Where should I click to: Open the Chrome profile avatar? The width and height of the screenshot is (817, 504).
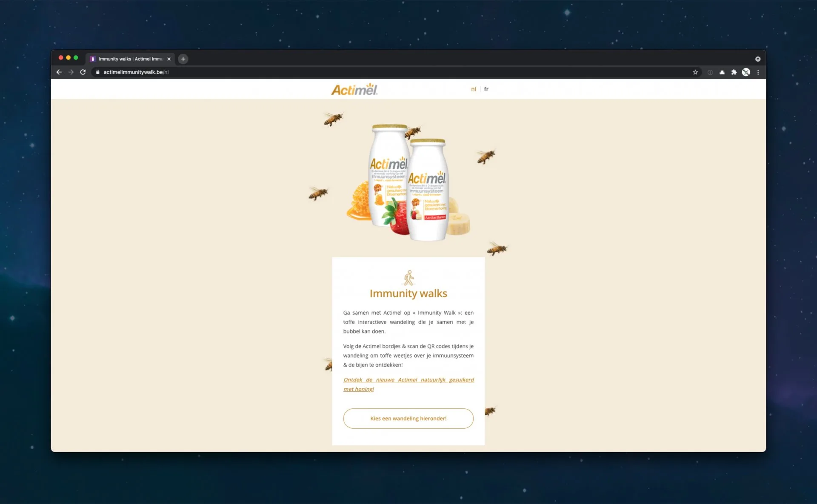pyautogui.click(x=746, y=72)
